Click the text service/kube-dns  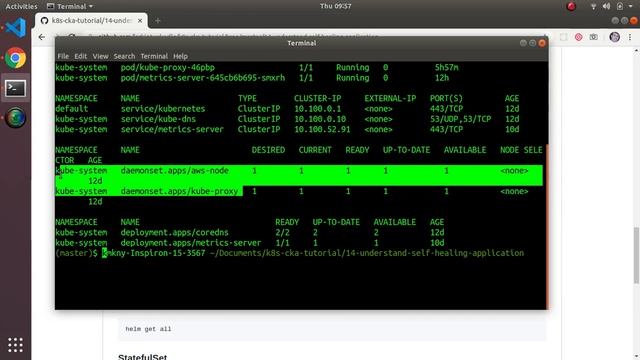point(158,119)
